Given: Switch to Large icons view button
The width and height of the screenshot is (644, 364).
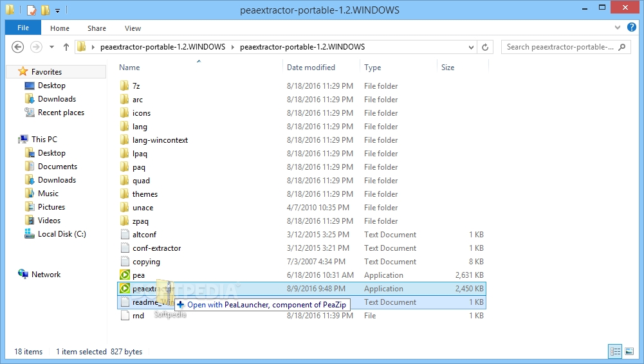Looking at the screenshot, I should 629,351.
